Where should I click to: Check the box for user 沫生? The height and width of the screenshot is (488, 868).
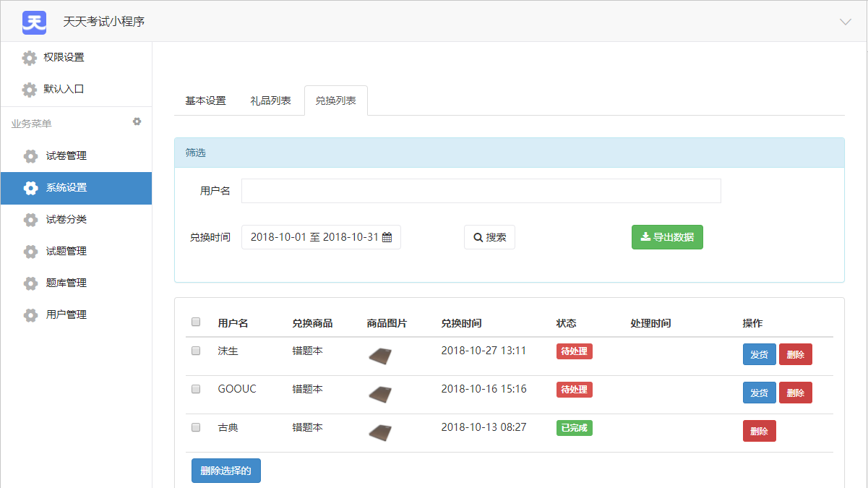coord(196,351)
